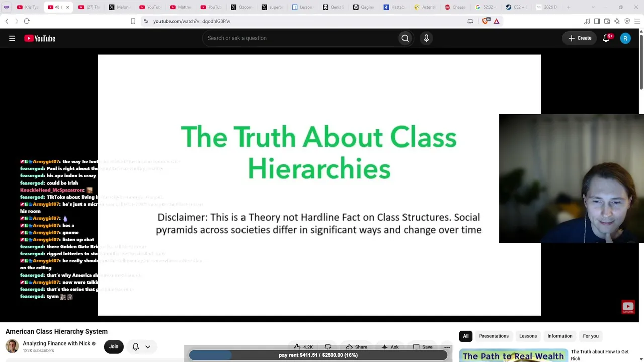The width and height of the screenshot is (644, 362).
Task: Open more actions three-dot menu
Action: pos(447,347)
